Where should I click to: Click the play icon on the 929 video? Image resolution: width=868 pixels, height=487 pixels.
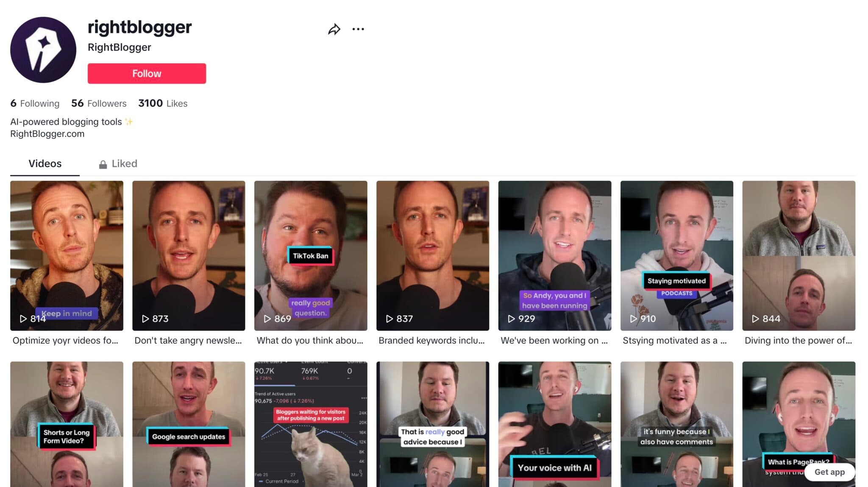512,319
